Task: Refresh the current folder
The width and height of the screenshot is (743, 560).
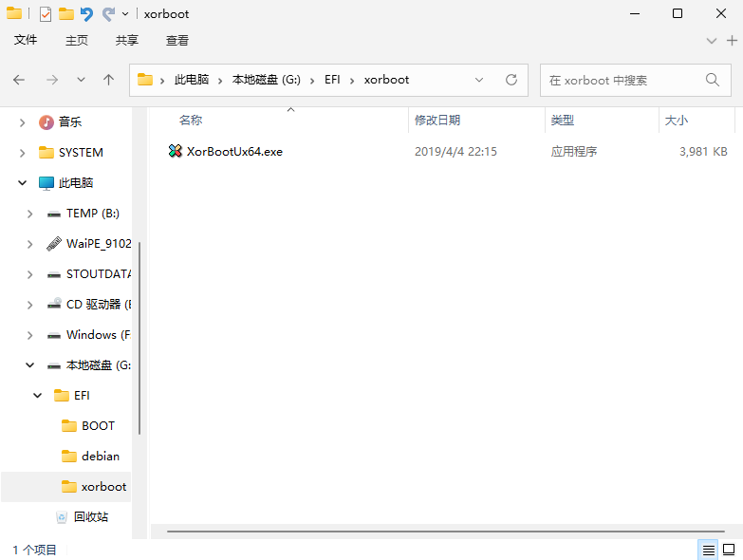Action: [511, 80]
